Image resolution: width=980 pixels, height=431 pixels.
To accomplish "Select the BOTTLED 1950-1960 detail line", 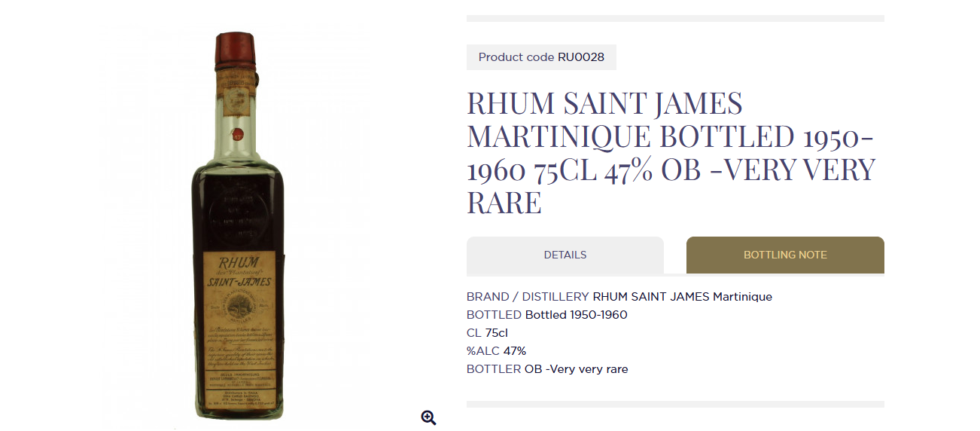I will tap(547, 315).
